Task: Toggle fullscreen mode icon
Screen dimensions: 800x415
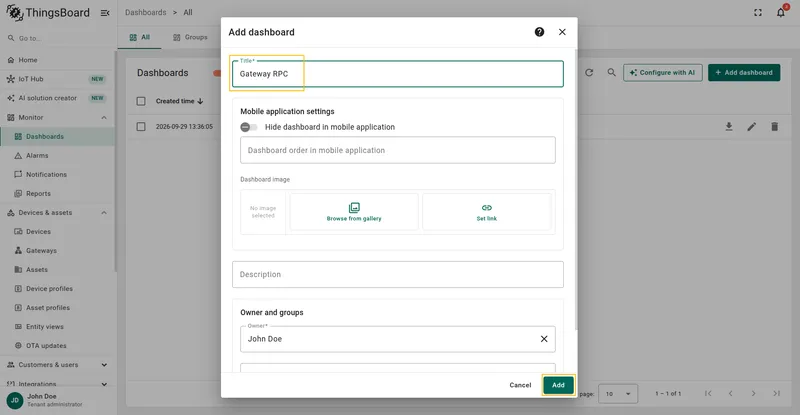Action: click(758, 13)
